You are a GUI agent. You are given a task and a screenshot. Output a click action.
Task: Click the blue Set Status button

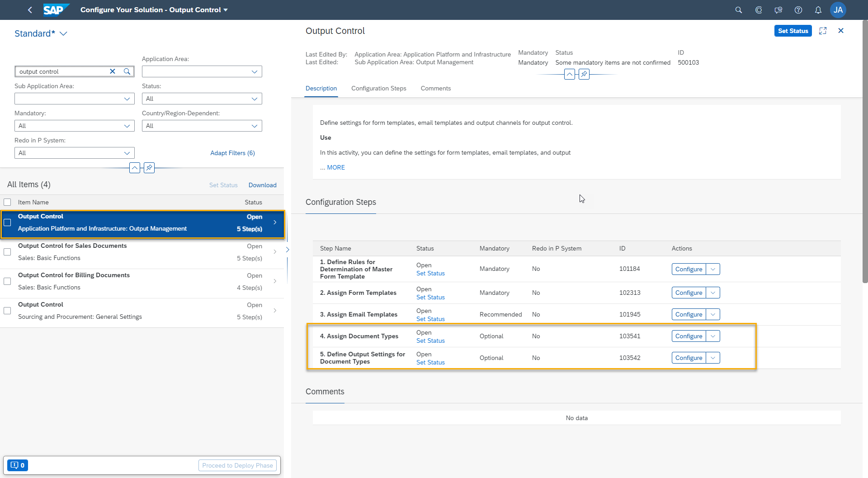point(793,31)
